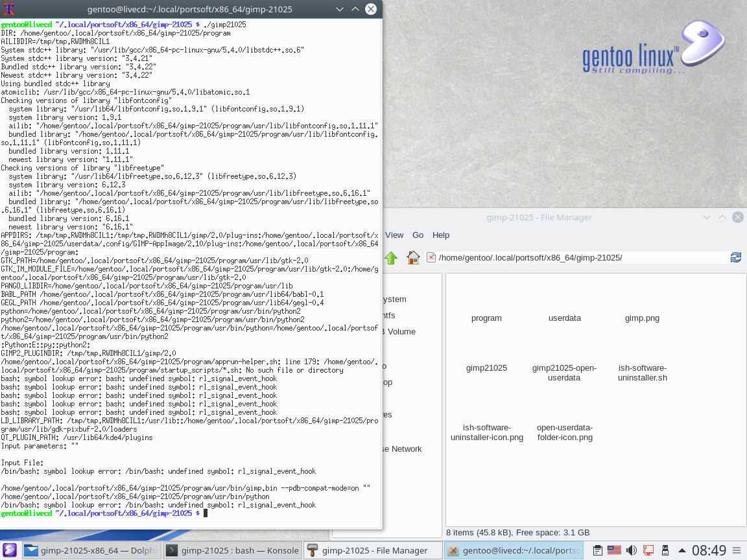Open the View menu in File Manager
Image resolution: width=747 pixels, height=560 pixels.
394,235
